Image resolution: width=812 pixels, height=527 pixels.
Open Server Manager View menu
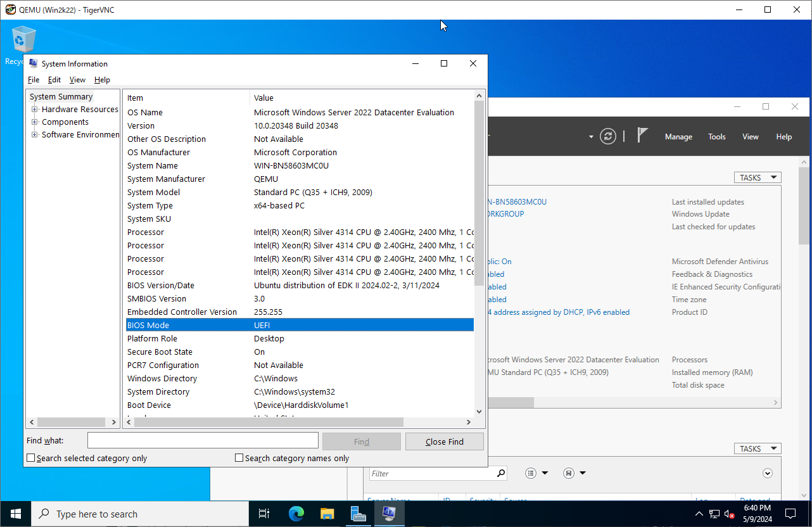click(x=751, y=137)
